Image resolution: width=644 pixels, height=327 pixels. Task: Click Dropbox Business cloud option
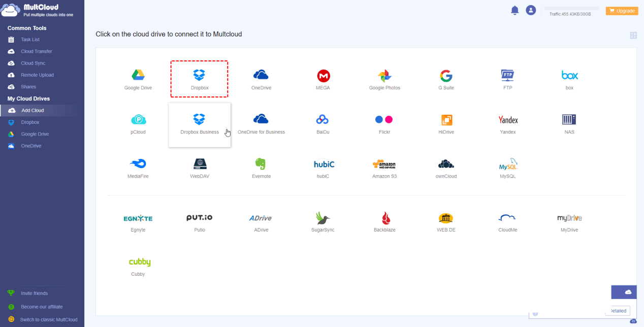pyautogui.click(x=200, y=125)
